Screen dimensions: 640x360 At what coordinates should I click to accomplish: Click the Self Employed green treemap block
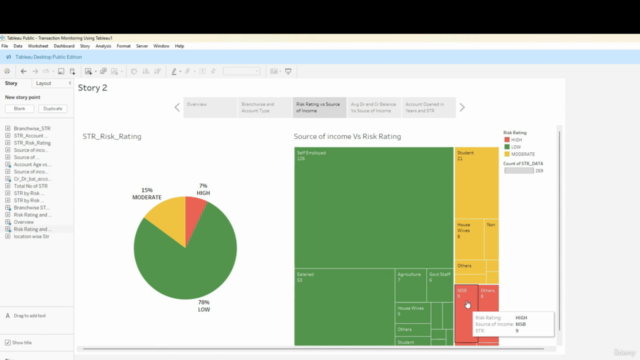pyautogui.click(x=373, y=207)
